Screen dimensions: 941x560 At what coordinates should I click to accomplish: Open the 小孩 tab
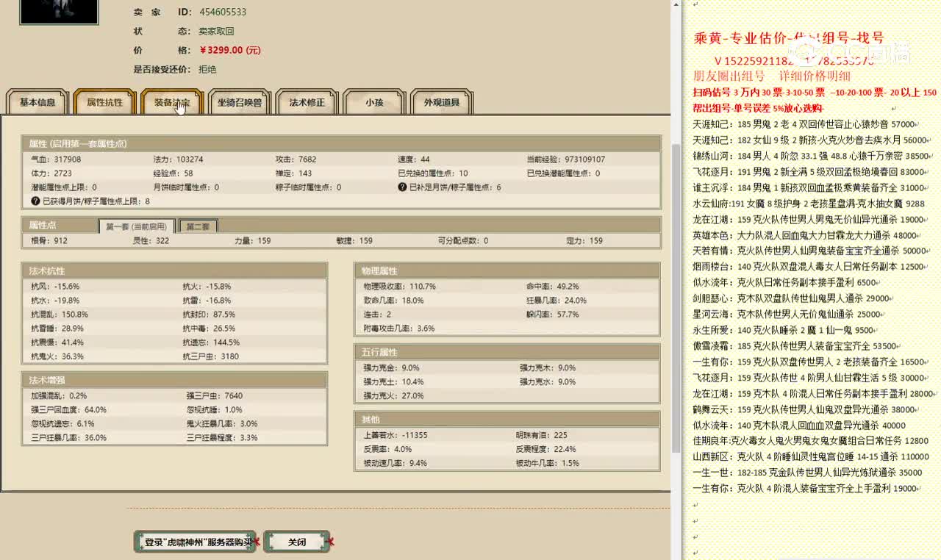pos(374,102)
